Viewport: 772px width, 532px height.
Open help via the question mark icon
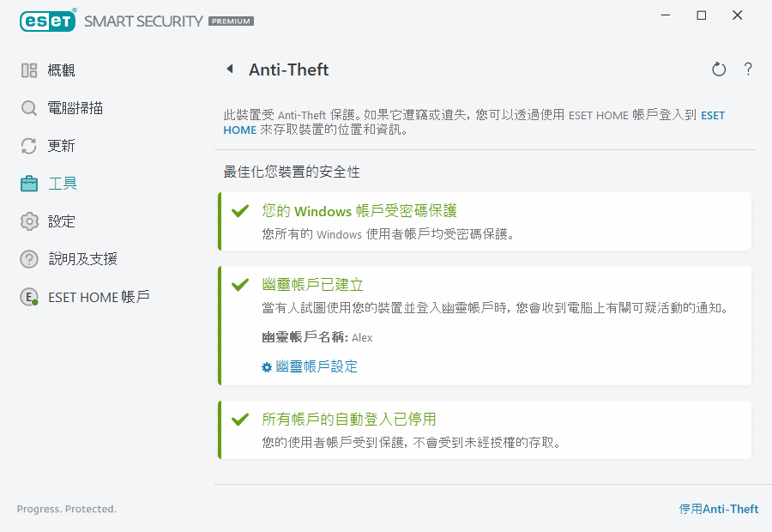pos(747,70)
